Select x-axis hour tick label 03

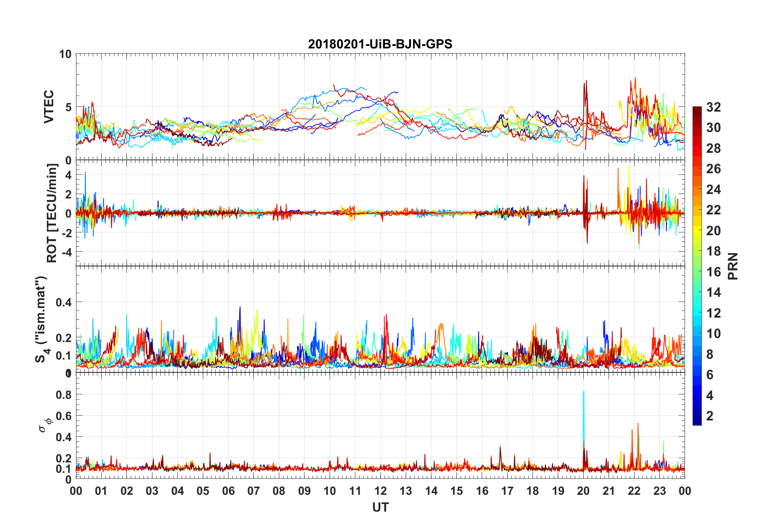click(x=152, y=491)
